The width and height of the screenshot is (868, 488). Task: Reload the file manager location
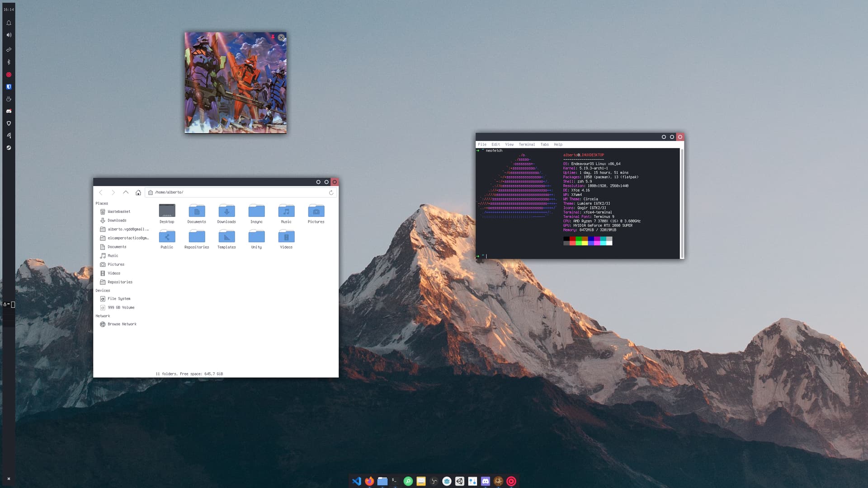[x=331, y=192]
